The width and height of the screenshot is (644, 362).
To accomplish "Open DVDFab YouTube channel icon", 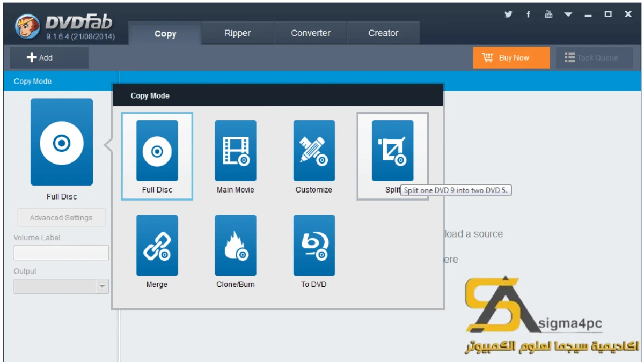I will coord(548,14).
